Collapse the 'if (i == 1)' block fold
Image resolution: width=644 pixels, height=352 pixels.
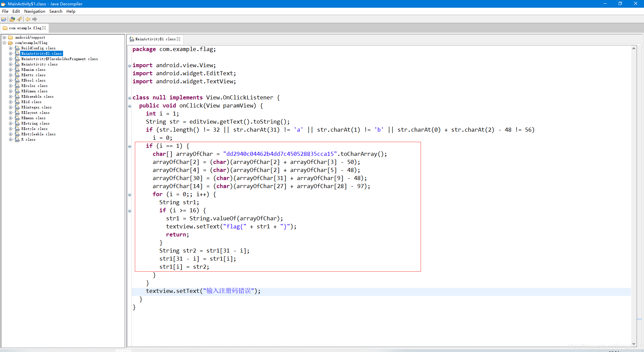(x=129, y=146)
